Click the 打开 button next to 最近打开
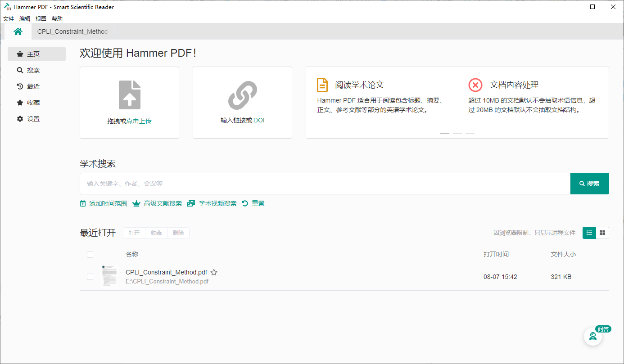Image resolution: width=624 pixels, height=364 pixels. 134,233
